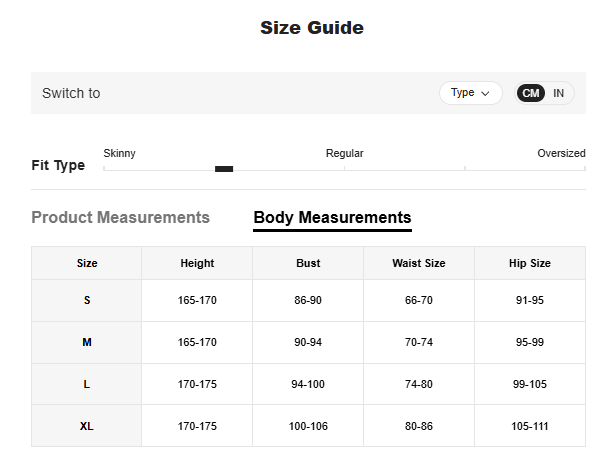This screenshot has height=454, width=611.
Task: Select the M size row label
Action: pos(87,342)
